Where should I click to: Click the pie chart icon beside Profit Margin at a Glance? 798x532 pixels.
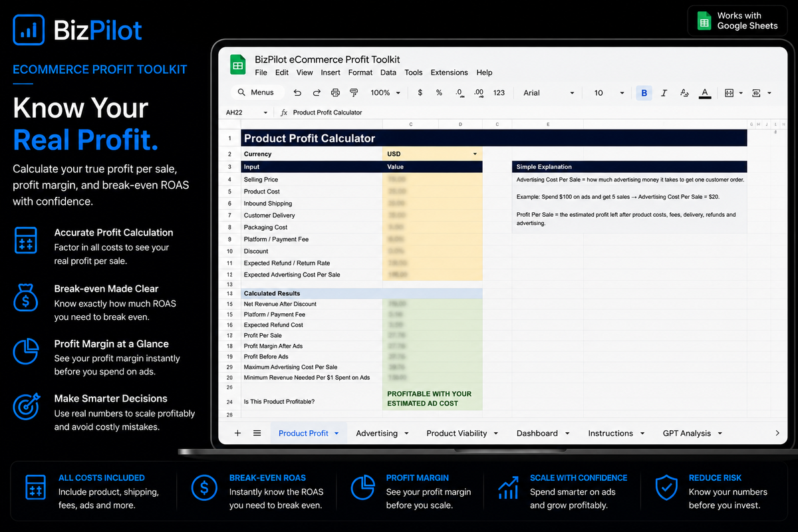click(x=26, y=351)
